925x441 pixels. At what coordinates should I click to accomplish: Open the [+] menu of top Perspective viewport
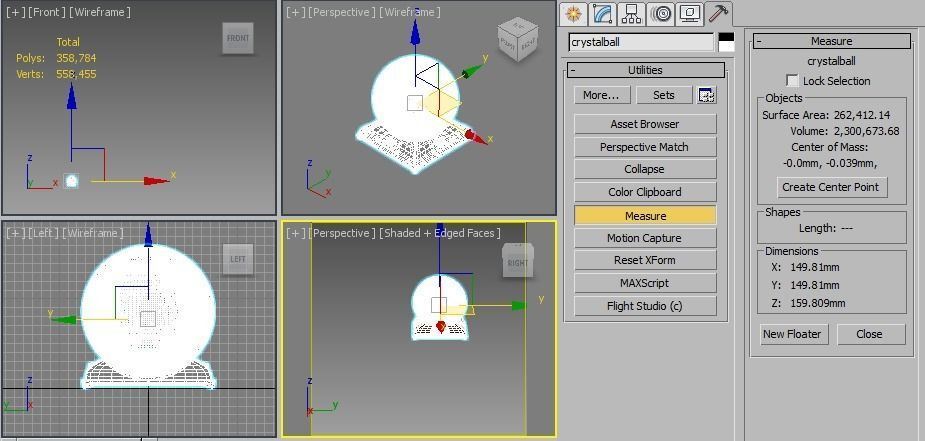click(295, 12)
